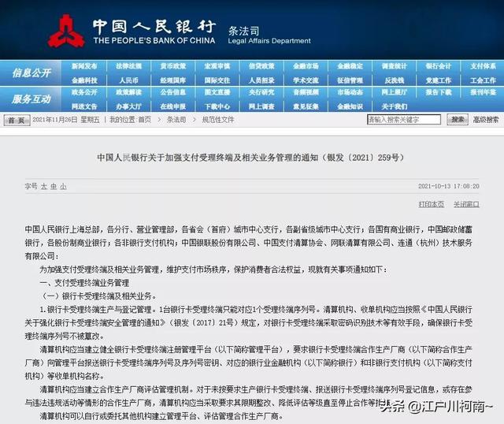Image resolution: width=504 pixels, height=424 pixels.
Task: Follow the 规范性文件 breadcrumb link
Action: (x=218, y=120)
